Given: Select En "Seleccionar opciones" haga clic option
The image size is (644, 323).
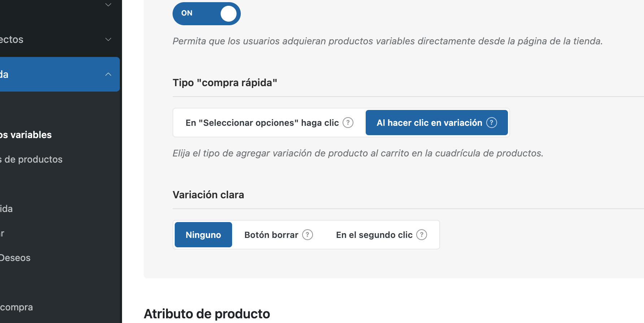Looking at the screenshot, I should tap(262, 123).
